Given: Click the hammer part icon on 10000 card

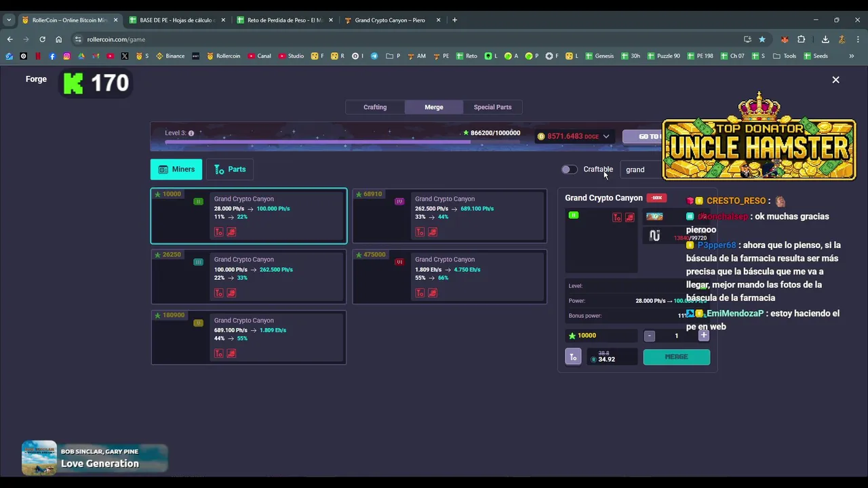Looking at the screenshot, I should tap(219, 232).
